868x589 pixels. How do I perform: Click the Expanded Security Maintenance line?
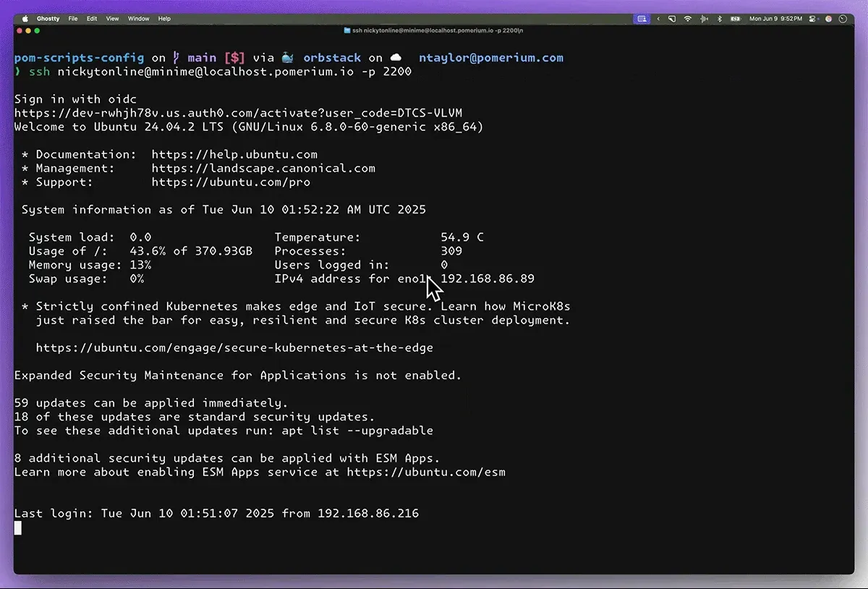tap(238, 375)
